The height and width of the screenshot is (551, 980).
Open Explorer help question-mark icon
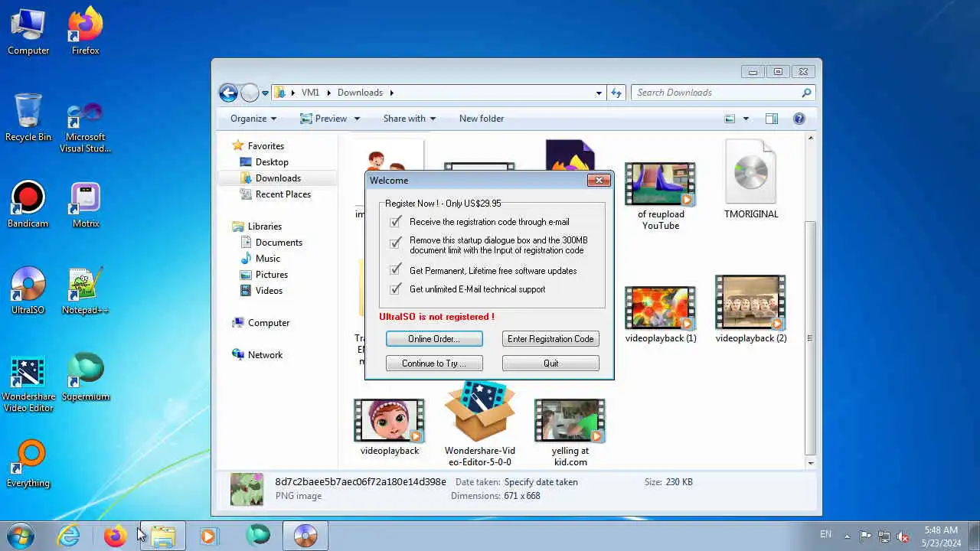point(799,119)
